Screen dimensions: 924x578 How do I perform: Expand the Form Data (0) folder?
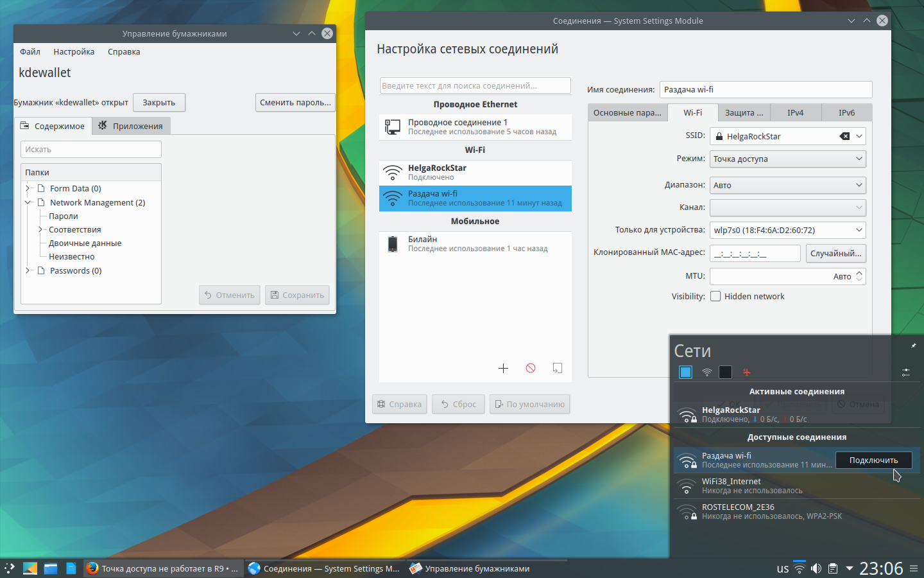click(28, 188)
